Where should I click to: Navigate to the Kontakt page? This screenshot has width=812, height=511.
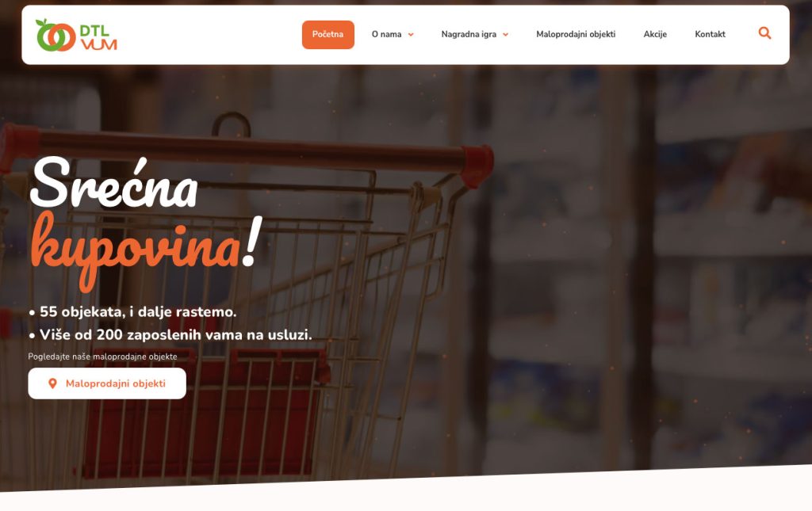710,35
